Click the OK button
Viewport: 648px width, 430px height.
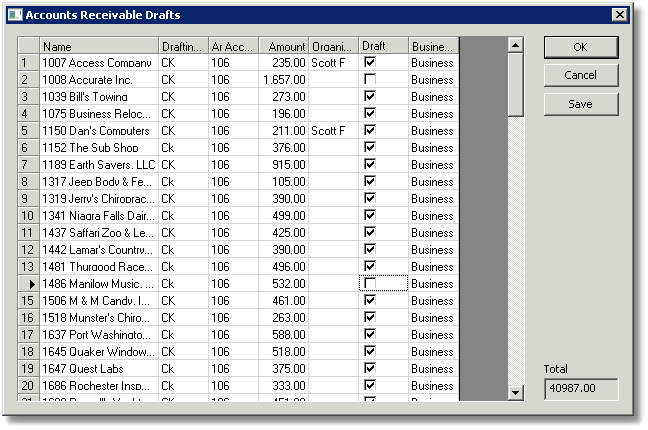point(581,47)
